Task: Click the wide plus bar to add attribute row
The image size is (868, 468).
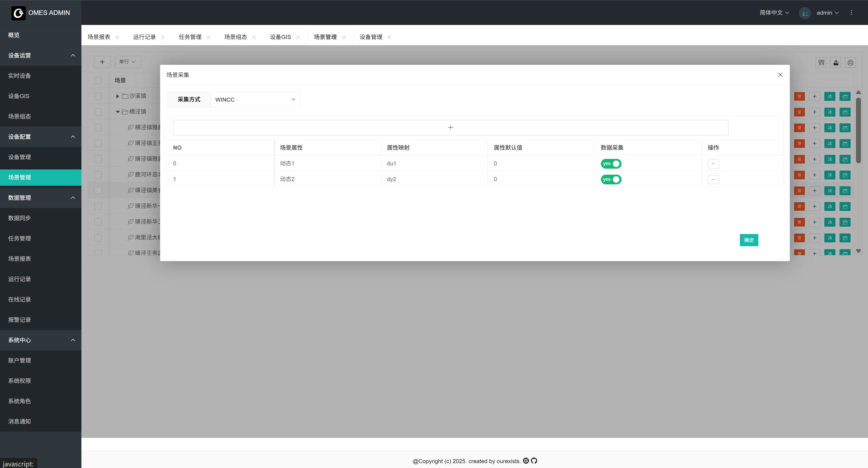Action: coord(451,128)
